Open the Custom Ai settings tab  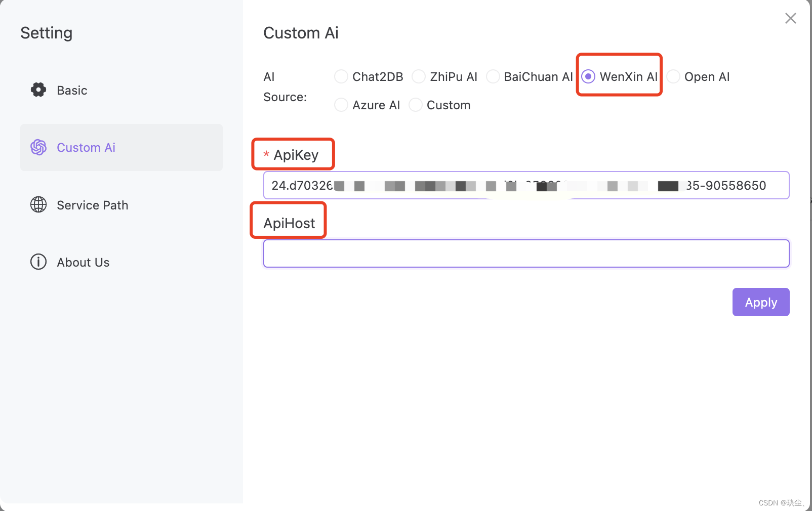click(x=121, y=147)
